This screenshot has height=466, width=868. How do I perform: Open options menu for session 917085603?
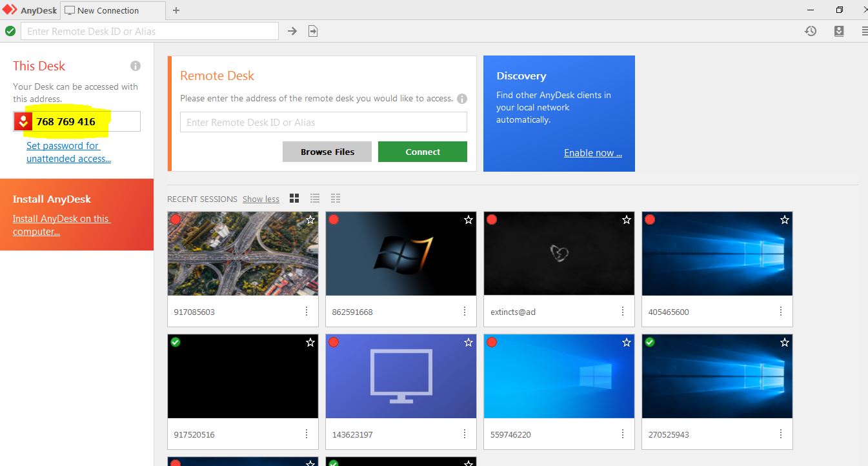[x=307, y=311]
